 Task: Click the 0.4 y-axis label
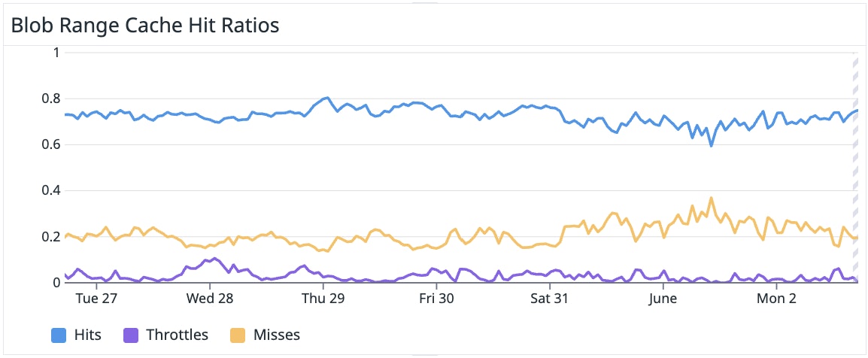[51, 191]
